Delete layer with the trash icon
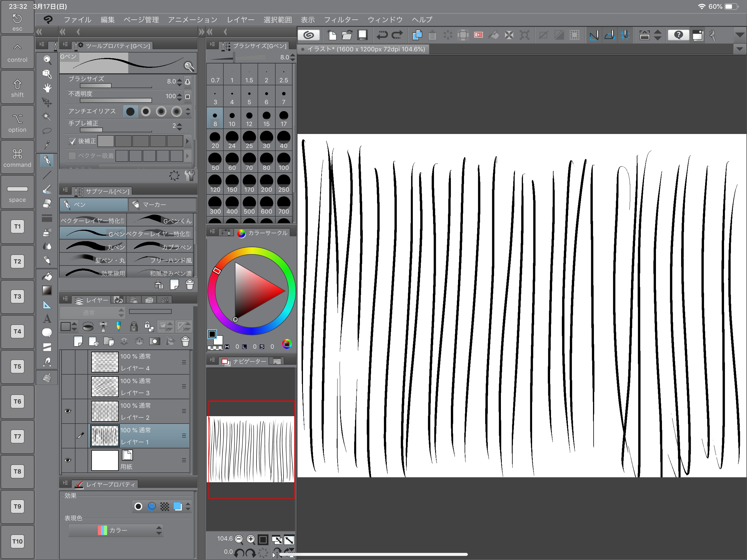 coord(185,342)
